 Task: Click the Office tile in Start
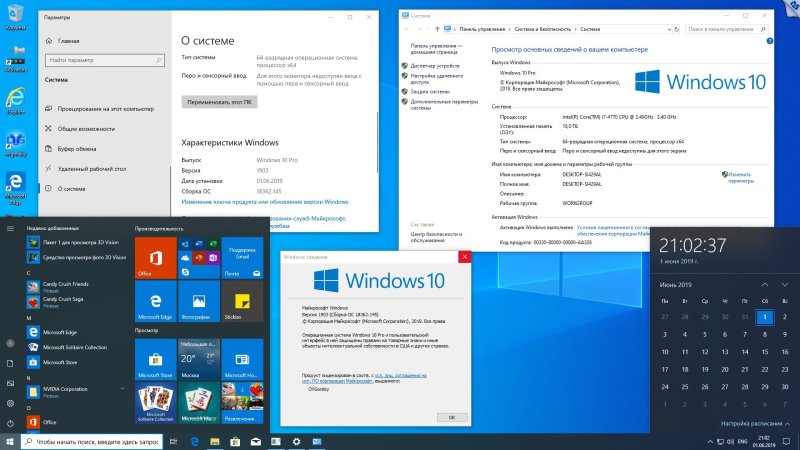156,258
